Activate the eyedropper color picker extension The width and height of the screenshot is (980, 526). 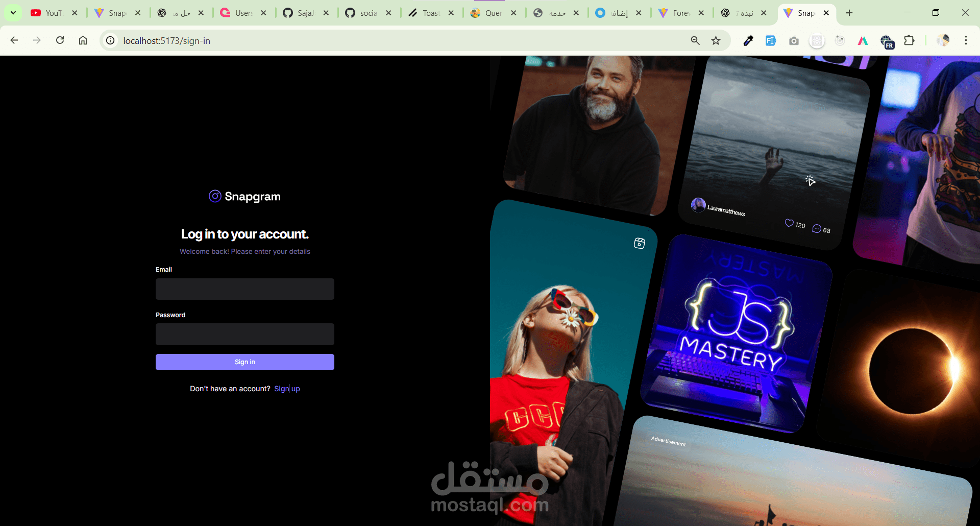tap(748, 40)
